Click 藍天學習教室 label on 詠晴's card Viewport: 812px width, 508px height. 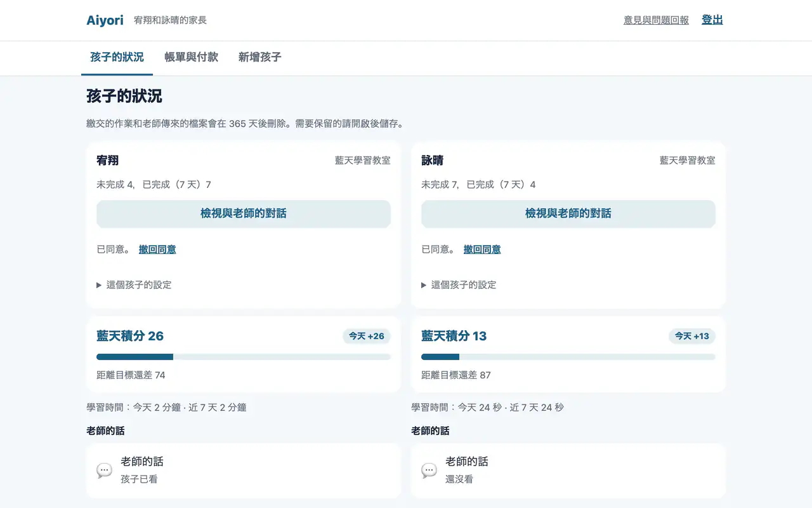click(x=688, y=161)
